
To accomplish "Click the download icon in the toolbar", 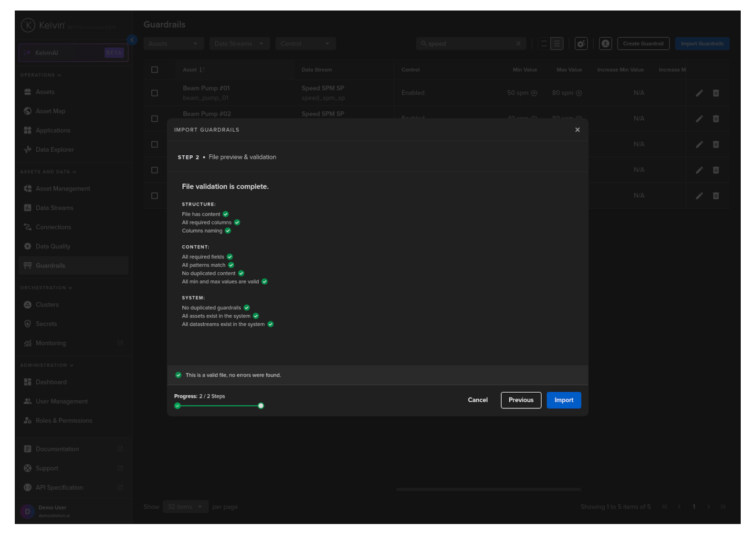I will click(x=605, y=44).
